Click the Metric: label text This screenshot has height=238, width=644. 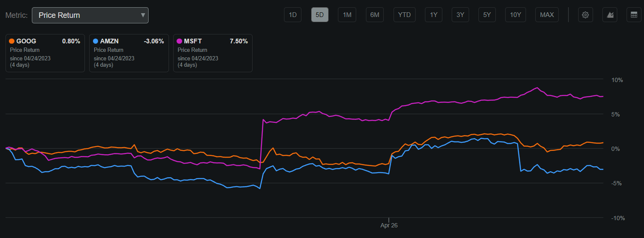click(x=17, y=15)
